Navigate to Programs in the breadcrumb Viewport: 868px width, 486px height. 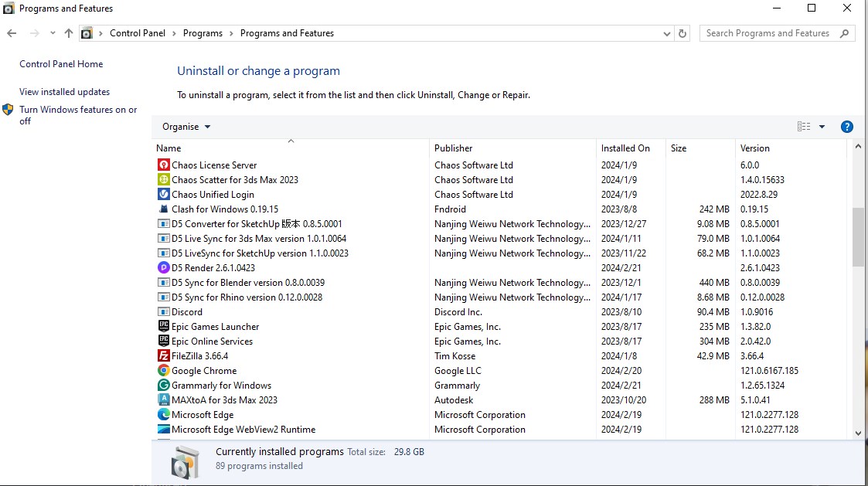pos(203,33)
